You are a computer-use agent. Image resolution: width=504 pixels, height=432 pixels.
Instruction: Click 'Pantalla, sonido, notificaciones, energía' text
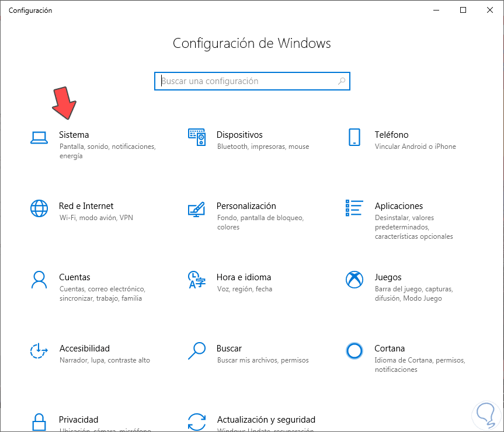(107, 151)
